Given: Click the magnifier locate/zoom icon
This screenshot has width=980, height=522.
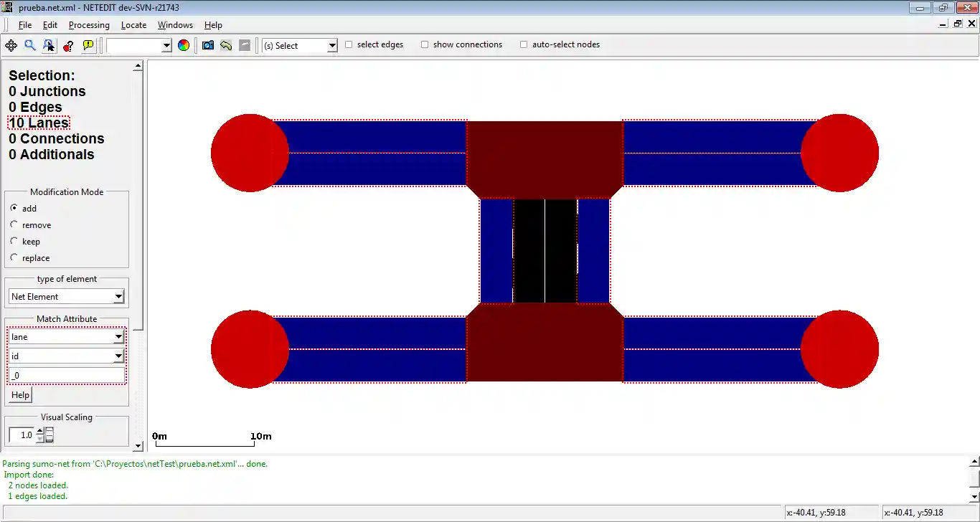Looking at the screenshot, I should [30, 45].
